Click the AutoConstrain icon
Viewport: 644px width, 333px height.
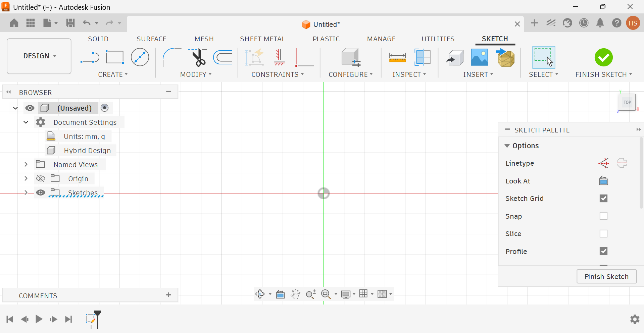pyautogui.click(x=254, y=57)
